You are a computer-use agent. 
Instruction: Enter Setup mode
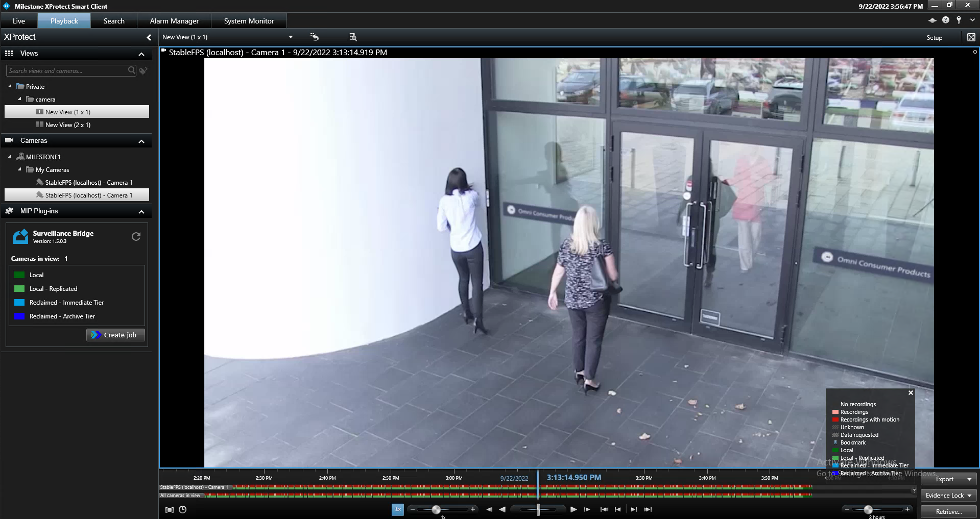[x=934, y=37]
